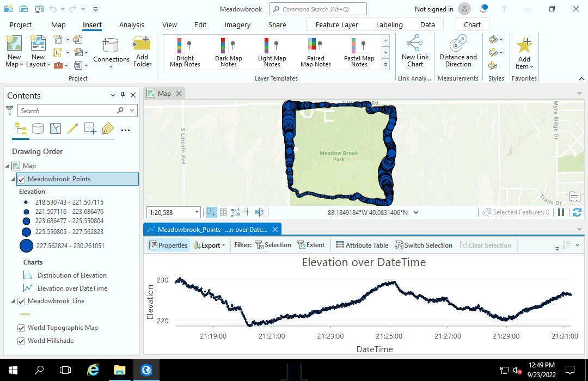Create a New Link Chart
Image resolution: width=588 pixels, height=381 pixels.
pyautogui.click(x=414, y=52)
